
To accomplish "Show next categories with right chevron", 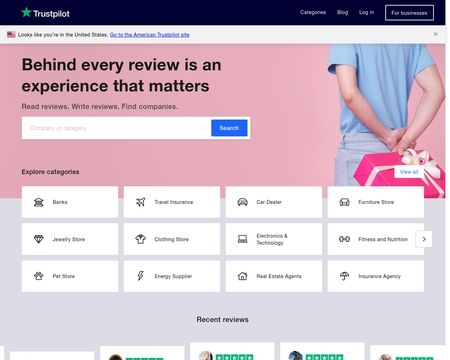I will pyautogui.click(x=424, y=239).
